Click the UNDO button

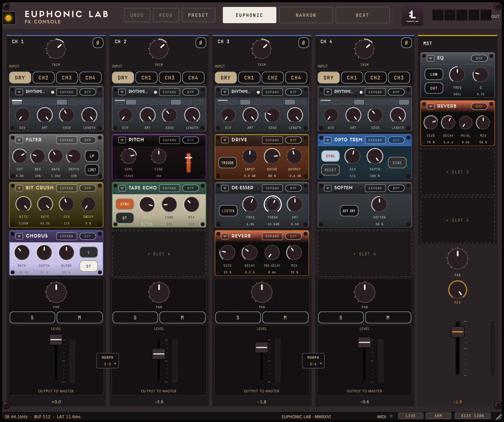point(137,15)
